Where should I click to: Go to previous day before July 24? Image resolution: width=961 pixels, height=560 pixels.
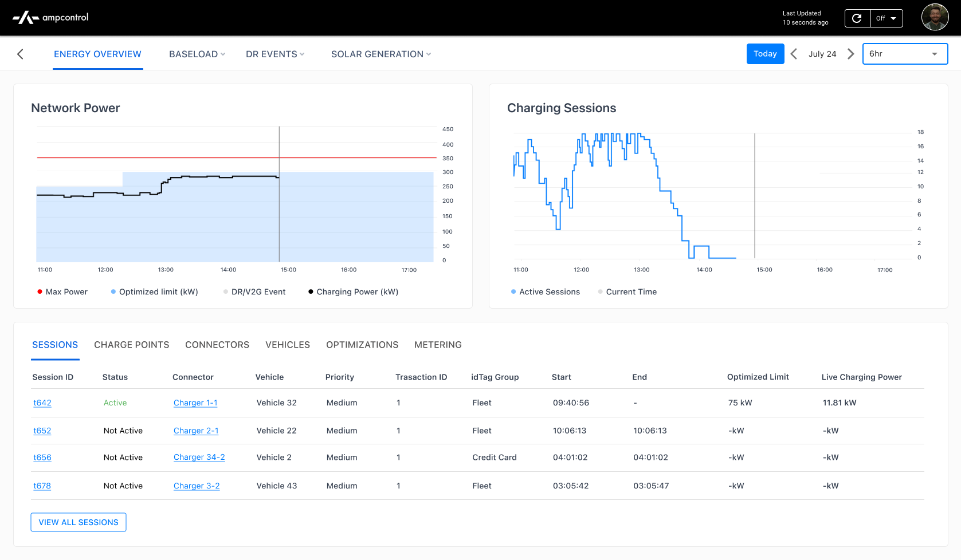pos(794,54)
